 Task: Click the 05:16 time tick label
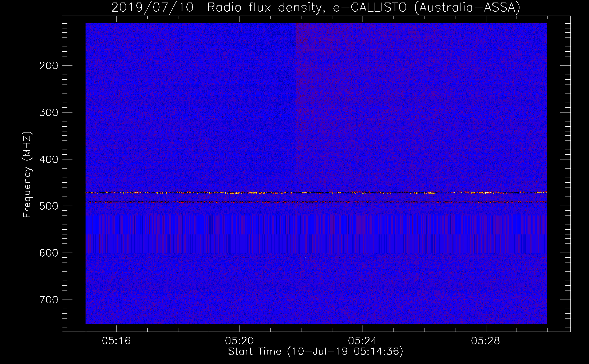coord(116,341)
